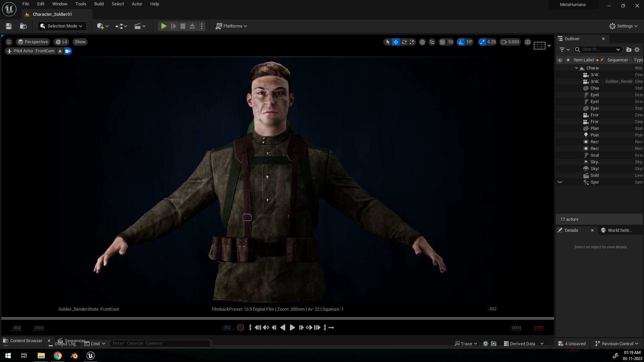Image resolution: width=644 pixels, height=362 pixels.
Task: Switch to the Rotate tool
Action: (x=404, y=42)
